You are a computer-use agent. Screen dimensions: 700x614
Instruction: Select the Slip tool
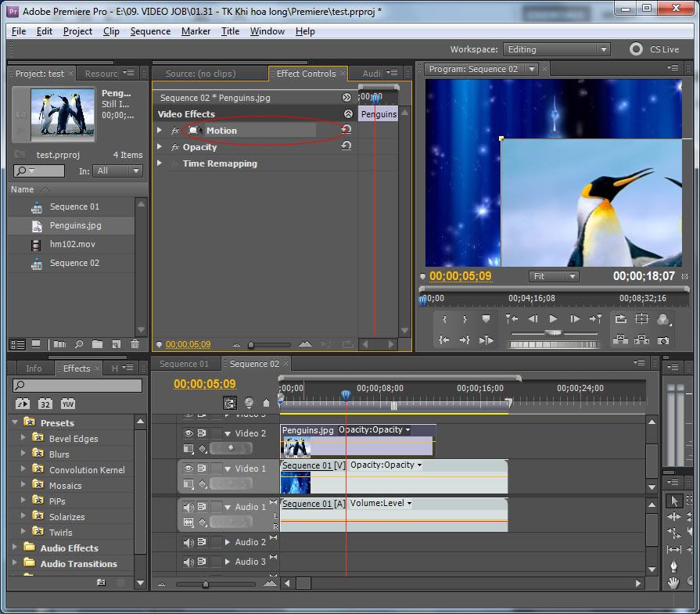coord(673,549)
